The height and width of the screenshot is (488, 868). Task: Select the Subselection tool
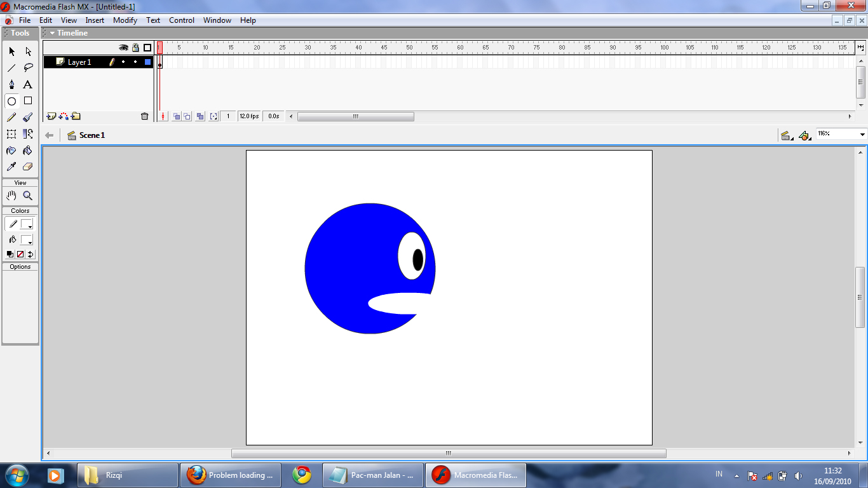(x=28, y=51)
